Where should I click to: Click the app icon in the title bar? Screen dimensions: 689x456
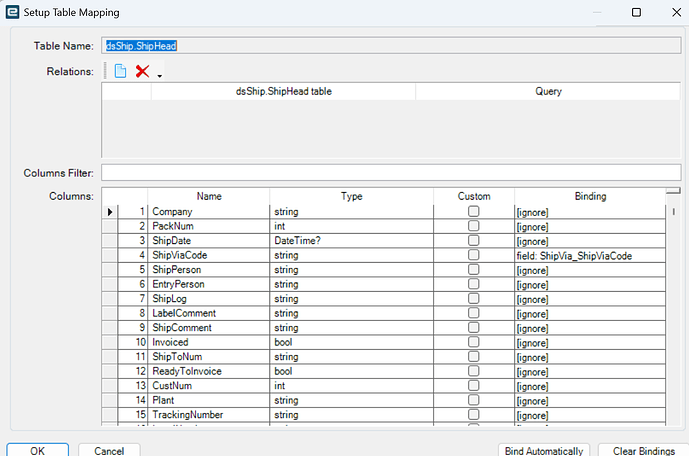coord(12,12)
